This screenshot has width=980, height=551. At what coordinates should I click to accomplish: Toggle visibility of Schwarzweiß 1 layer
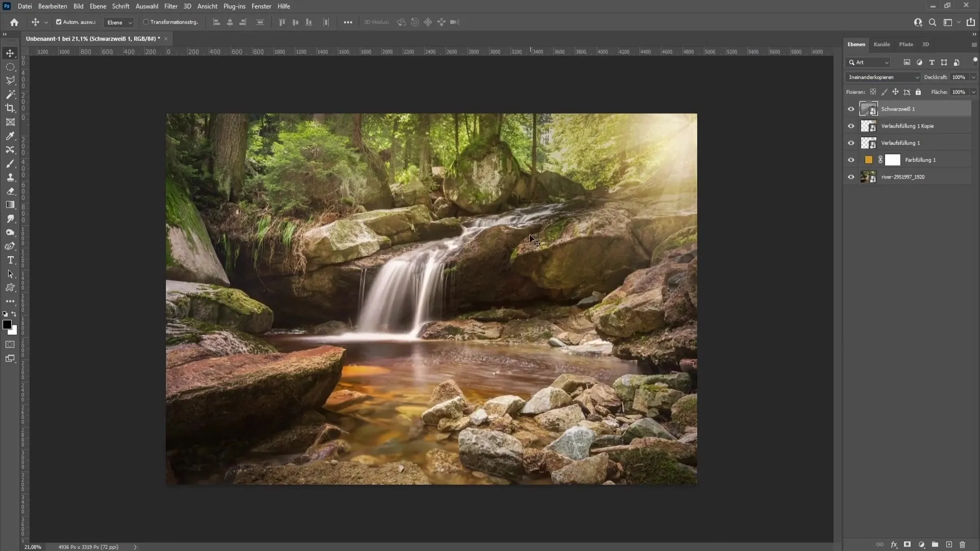(x=850, y=108)
